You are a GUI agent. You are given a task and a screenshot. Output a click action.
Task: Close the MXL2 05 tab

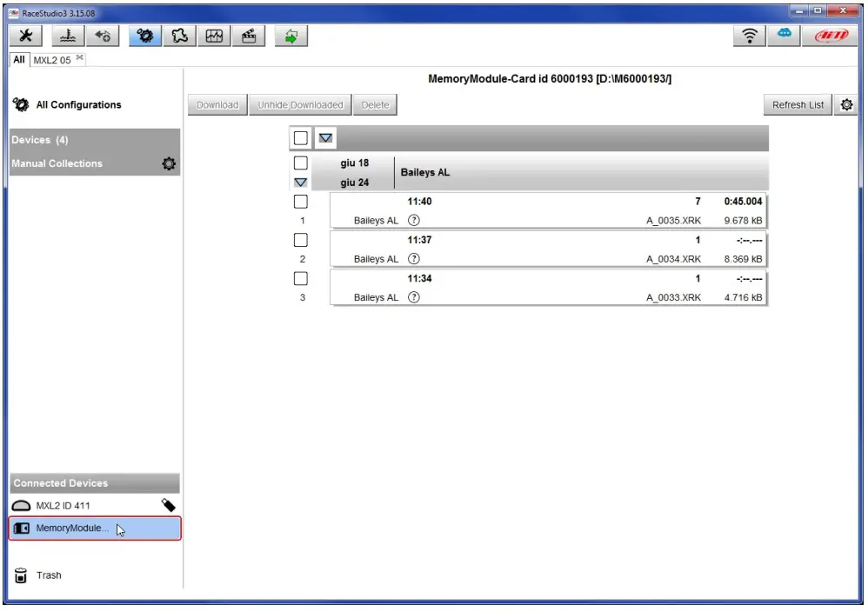(80, 57)
